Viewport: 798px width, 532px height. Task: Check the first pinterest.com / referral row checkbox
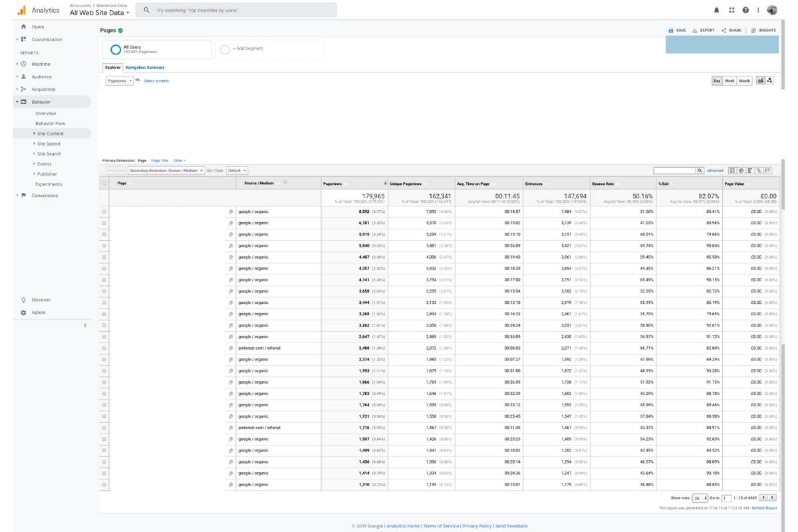[104, 348]
